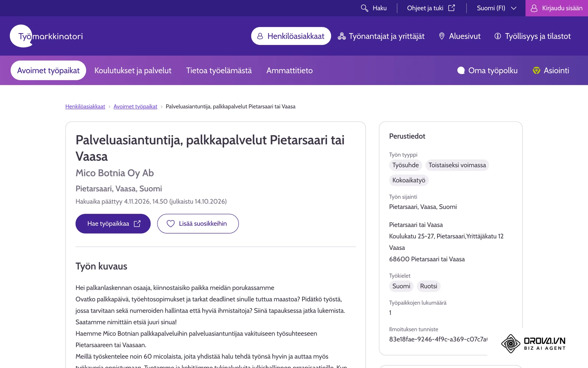588x368 pixels.
Task: Click the Suomi language tag
Action: point(401,286)
